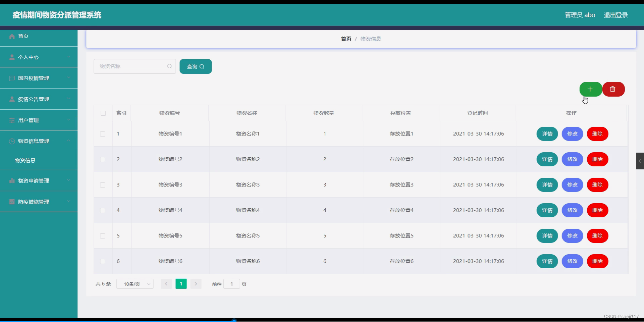Click 删除 for 物资名称6
Screen dimensions: 644x322
tap(597, 261)
